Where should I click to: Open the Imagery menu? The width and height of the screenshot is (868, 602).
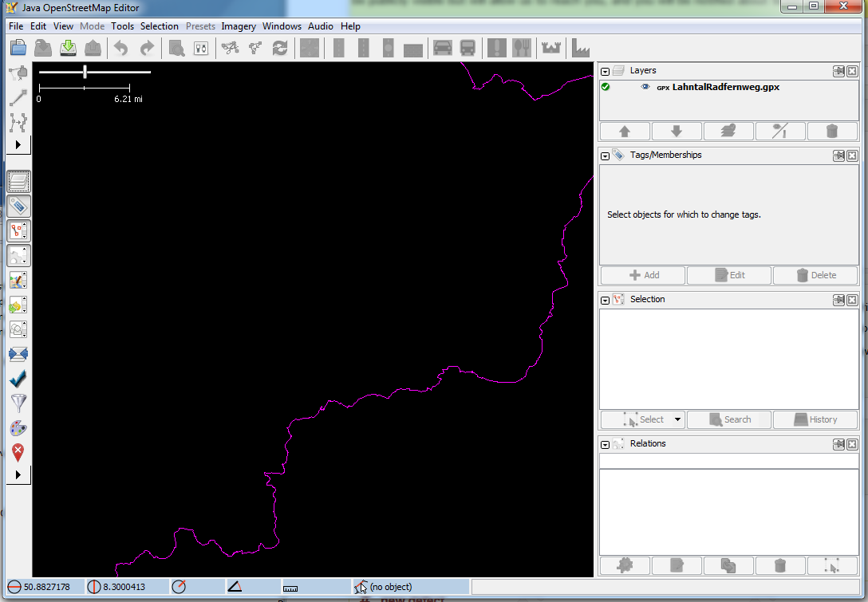[239, 26]
